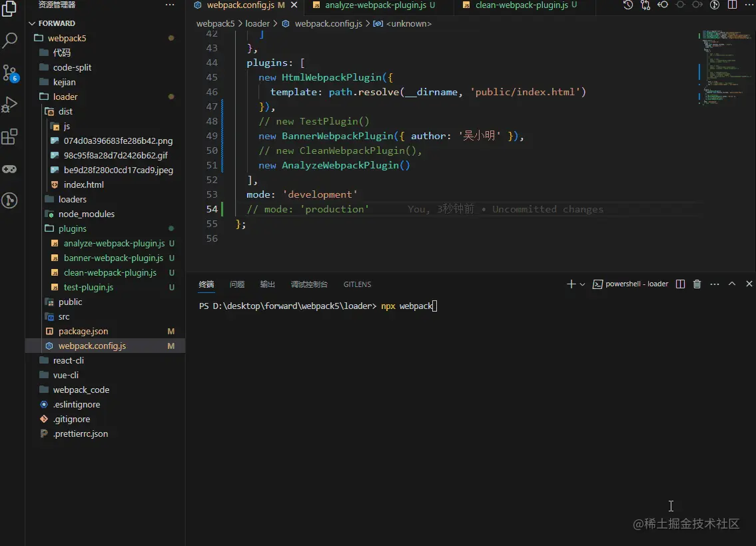Click the split terminal icon
The image size is (756, 546).
(680, 284)
